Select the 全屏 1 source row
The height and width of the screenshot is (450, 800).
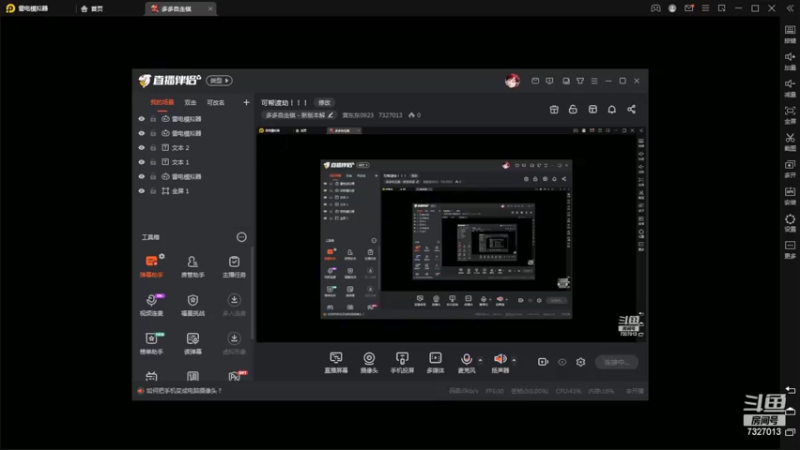(194, 191)
